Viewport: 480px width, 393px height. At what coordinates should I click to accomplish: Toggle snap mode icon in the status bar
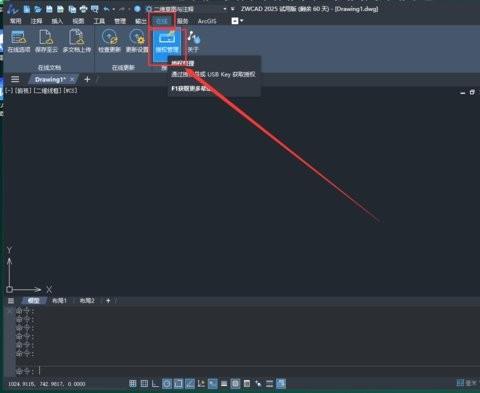pos(144,383)
